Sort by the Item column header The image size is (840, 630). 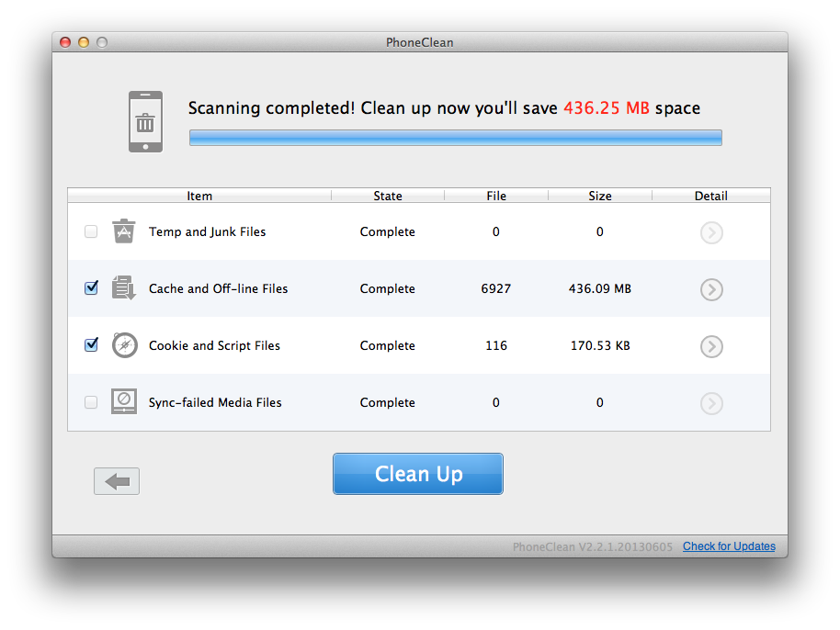[199, 196]
